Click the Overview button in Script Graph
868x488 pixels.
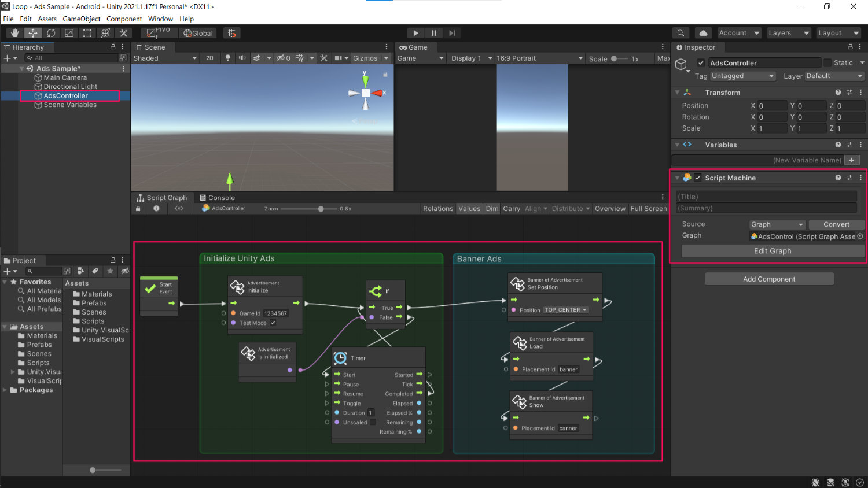coord(610,209)
